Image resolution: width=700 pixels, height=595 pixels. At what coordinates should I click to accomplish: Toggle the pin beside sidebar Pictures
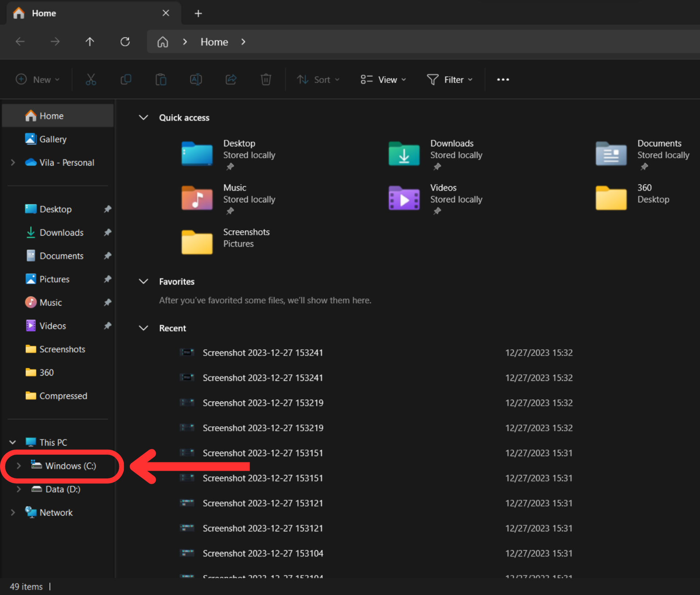pos(108,279)
